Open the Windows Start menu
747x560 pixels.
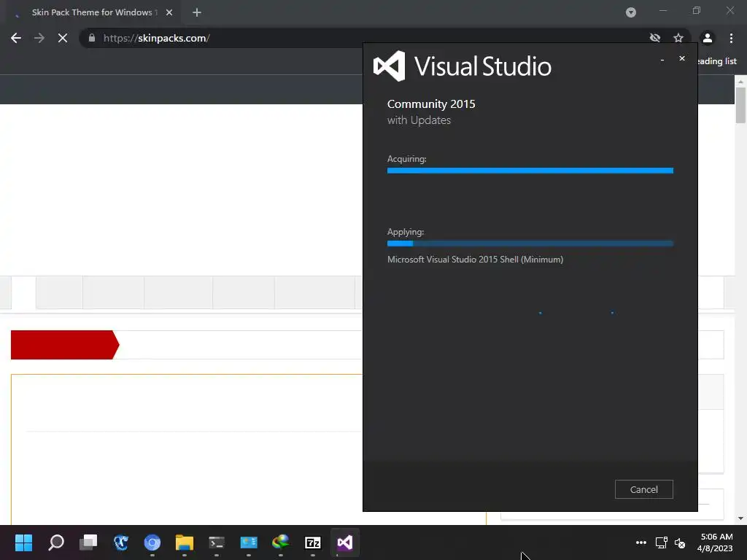coord(23,542)
